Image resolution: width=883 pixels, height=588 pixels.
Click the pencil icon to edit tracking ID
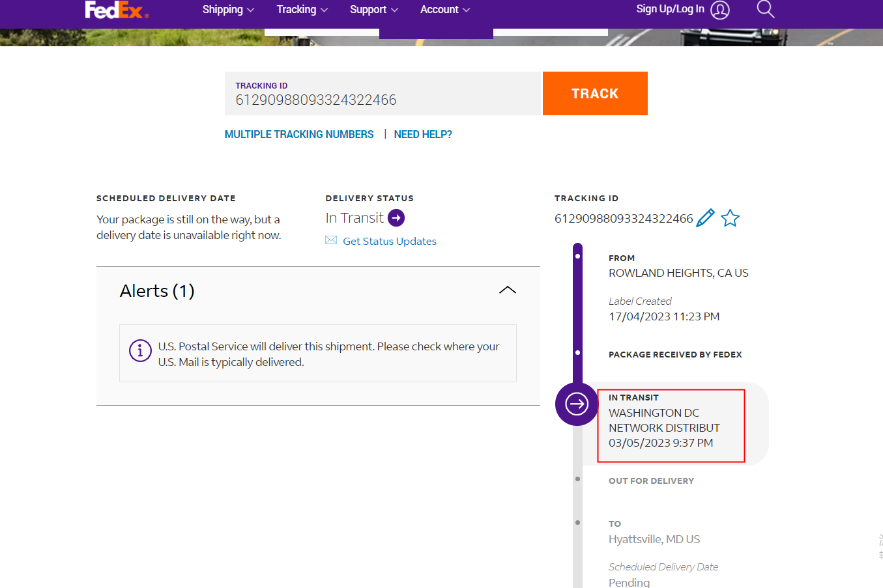705,218
